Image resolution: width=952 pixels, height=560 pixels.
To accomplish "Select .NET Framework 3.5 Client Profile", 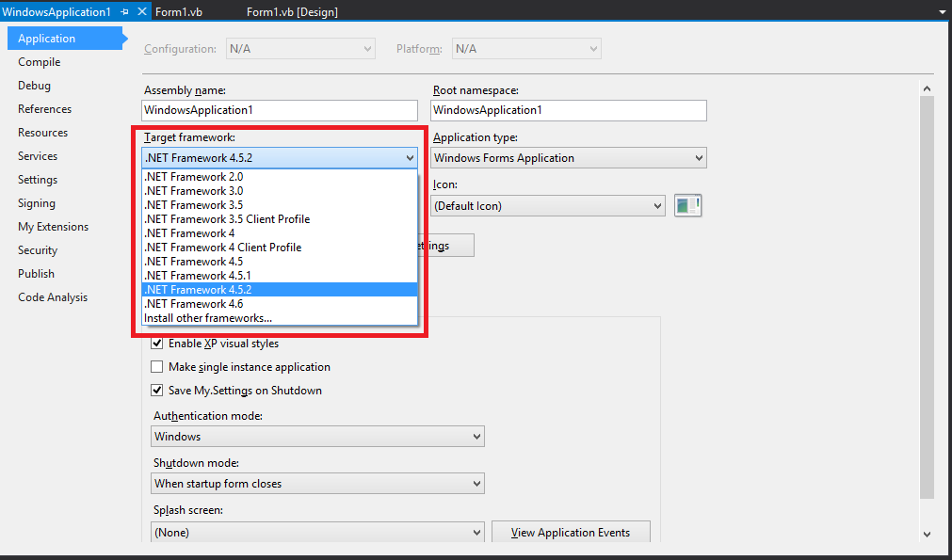I will [280, 219].
